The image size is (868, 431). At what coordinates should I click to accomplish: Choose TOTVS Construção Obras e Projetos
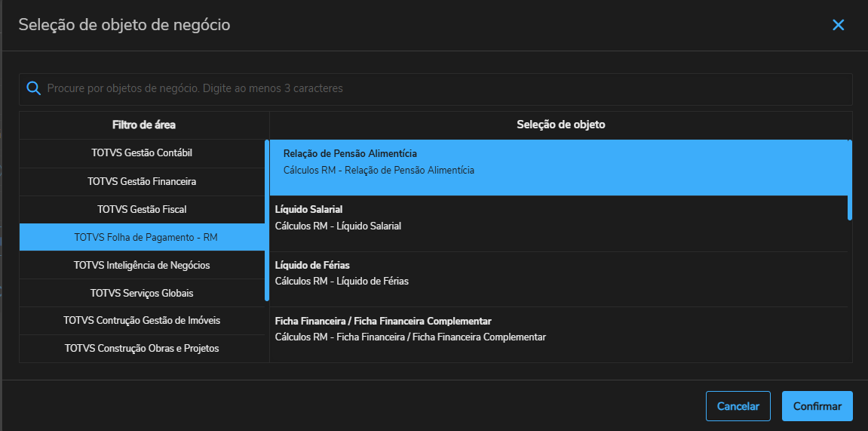click(x=142, y=349)
